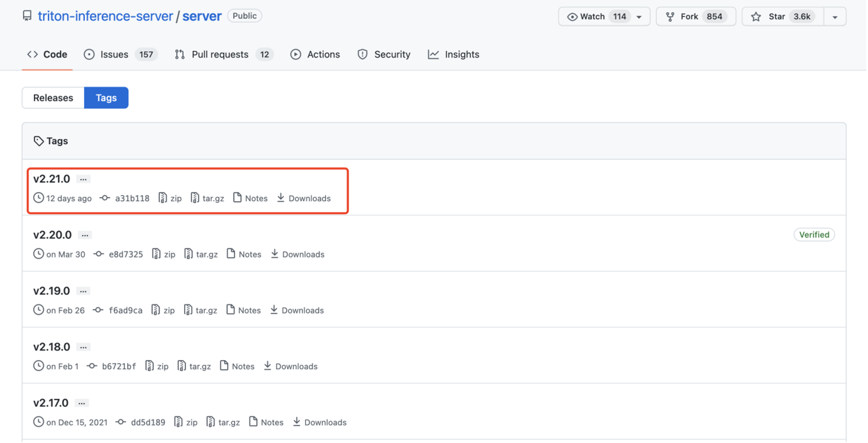Select the Tags view button
The width and height of the screenshot is (868, 443).
[106, 98]
